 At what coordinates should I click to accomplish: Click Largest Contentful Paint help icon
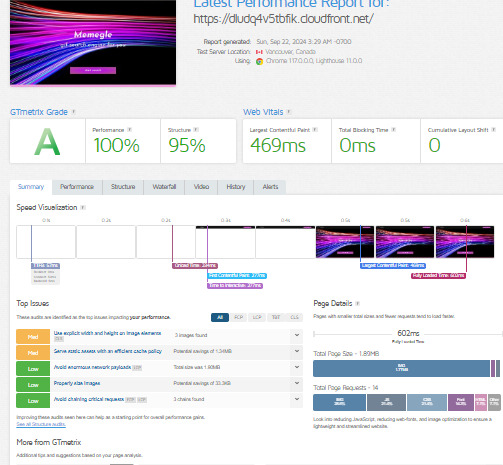coord(315,130)
